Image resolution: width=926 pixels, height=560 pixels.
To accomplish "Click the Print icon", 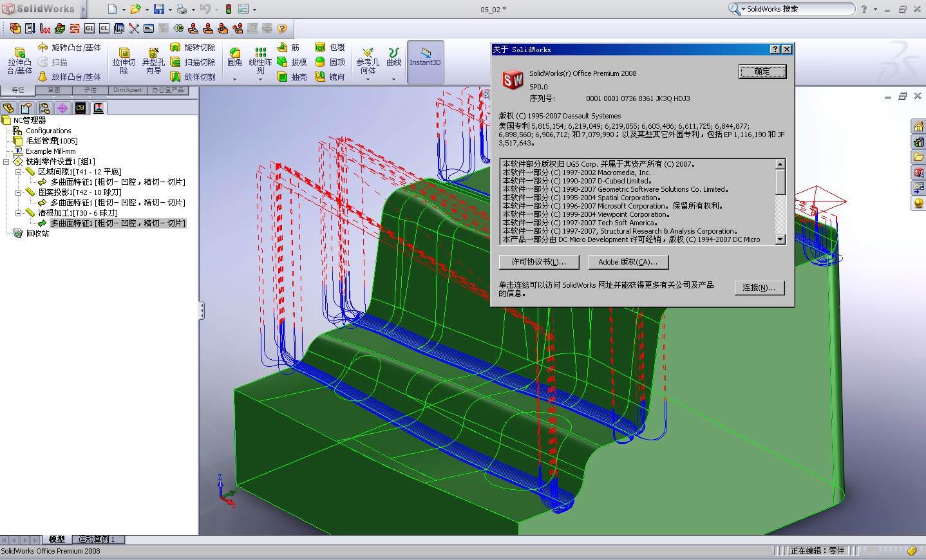I will 182,9.
